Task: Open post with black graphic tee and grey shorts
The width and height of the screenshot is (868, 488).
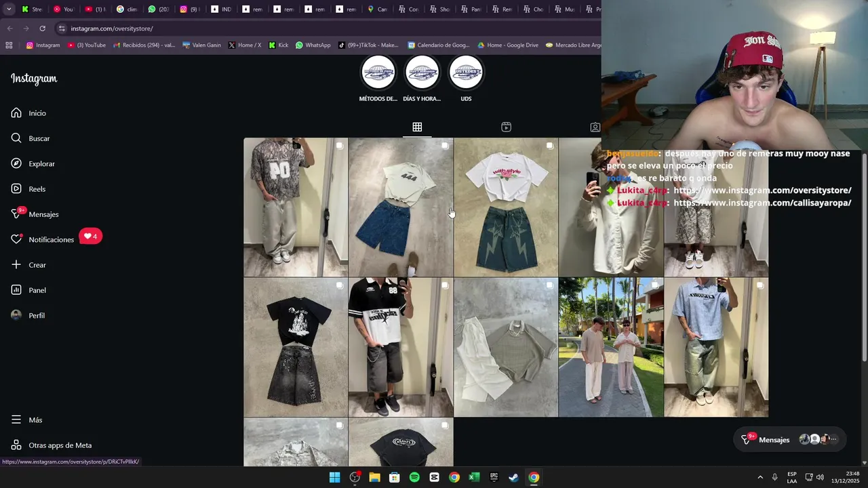Action: click(296, 347)
